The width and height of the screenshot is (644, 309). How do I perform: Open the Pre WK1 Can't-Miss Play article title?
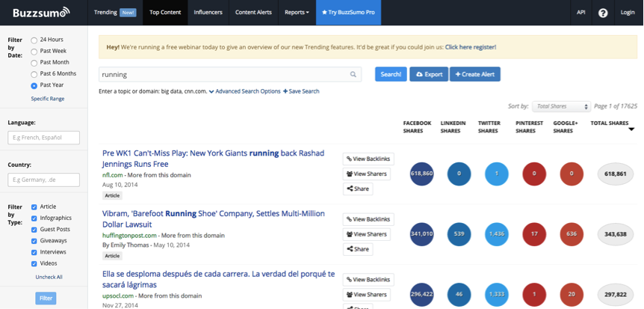point(213,159)
